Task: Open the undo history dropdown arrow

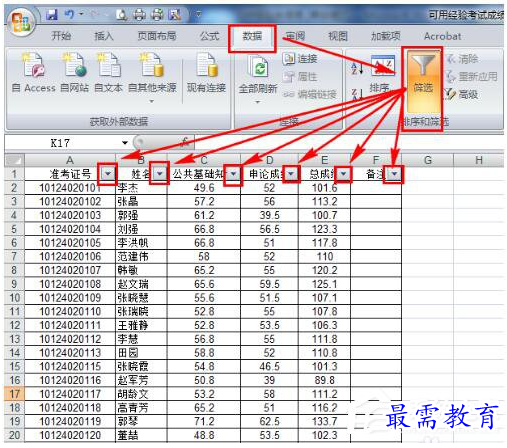Action: pyautogui.click(x=81, y=15)
